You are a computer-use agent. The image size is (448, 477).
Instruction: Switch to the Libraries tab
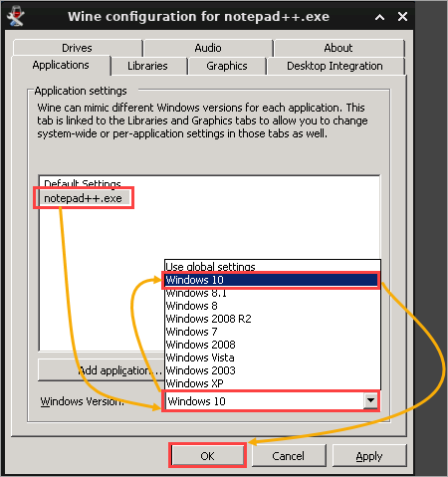tap(148, 66)
